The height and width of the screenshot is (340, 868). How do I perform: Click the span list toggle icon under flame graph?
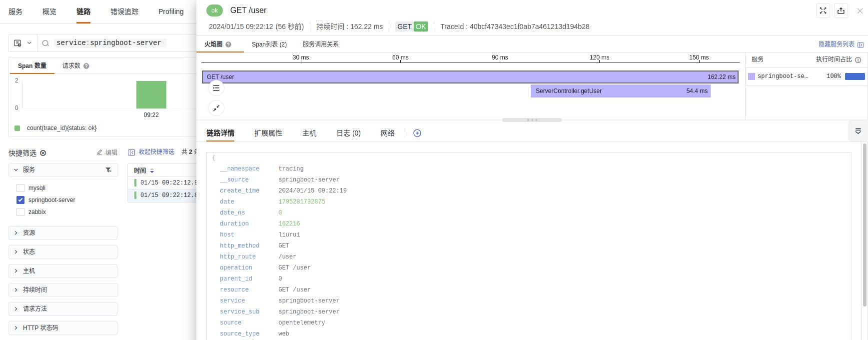(216, 88)
